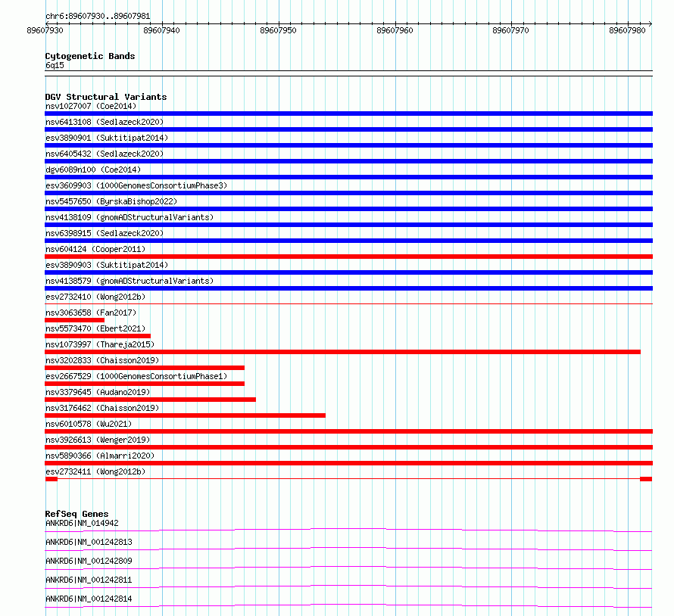Open variant nsv6405432 (Sedlazeck2020)
The width and height of the screenshot is (674, 616).
pos(105,154)
